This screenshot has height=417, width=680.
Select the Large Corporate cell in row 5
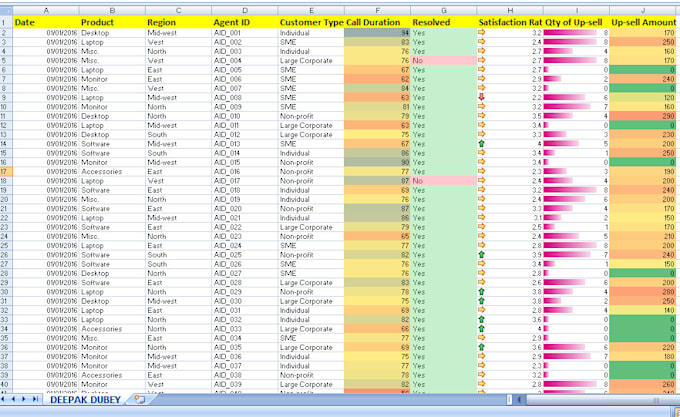pos(311,60)
